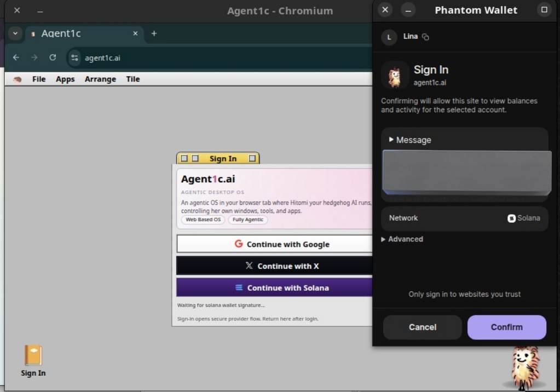Image resolution: width=560 pixels, height=392 pixels.
Task: Open the Tile menu
Action: (133, 79)
